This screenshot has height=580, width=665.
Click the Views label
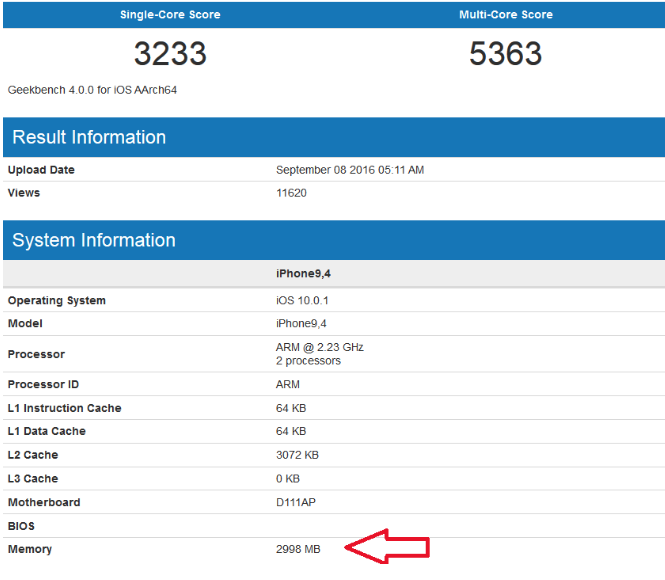(x=24, y=192)
